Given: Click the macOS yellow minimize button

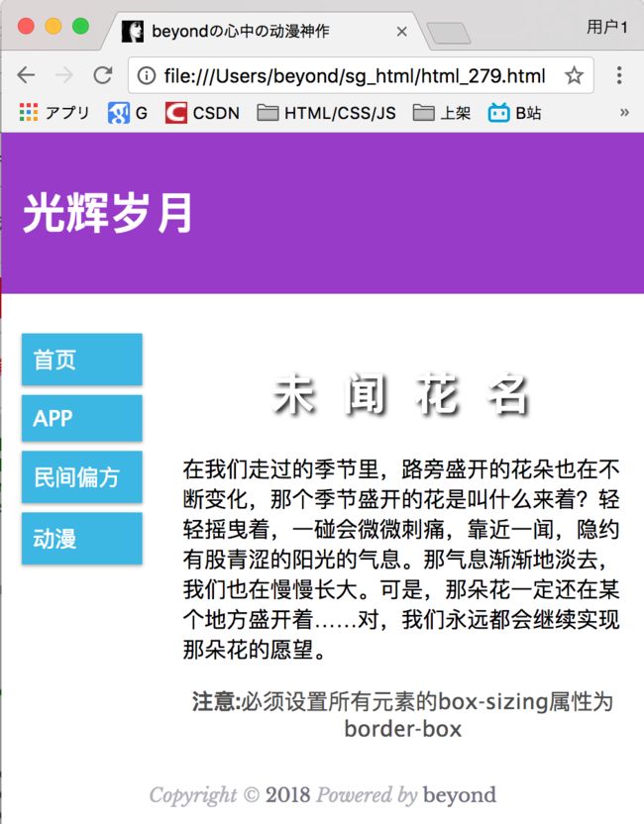Looking at the screenshot, I should (x=54, y=26).
